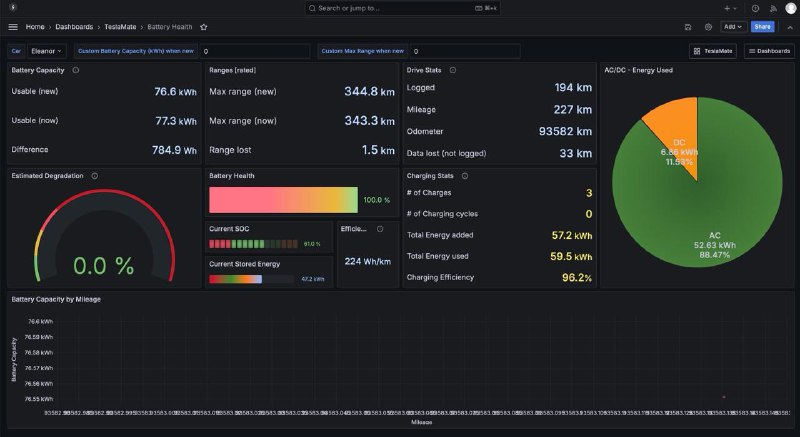
Task: Open the Add dropdown in toolbar
Action: coord(733,27)
